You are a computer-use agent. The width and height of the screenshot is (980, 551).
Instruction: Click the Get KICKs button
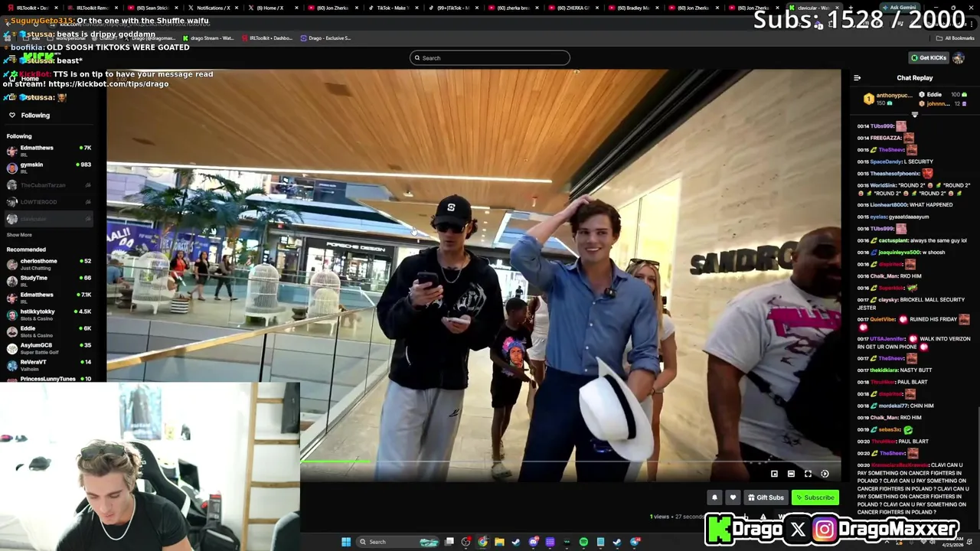928,58
